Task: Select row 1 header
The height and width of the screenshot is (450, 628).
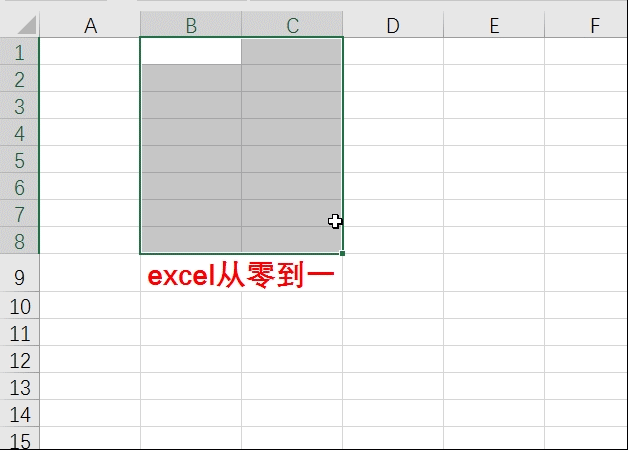Action: point(19,51)
